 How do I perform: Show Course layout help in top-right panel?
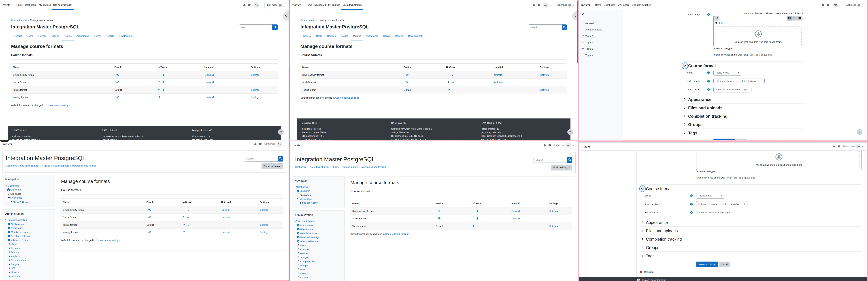pyautogui.click(x=709, y=90)
